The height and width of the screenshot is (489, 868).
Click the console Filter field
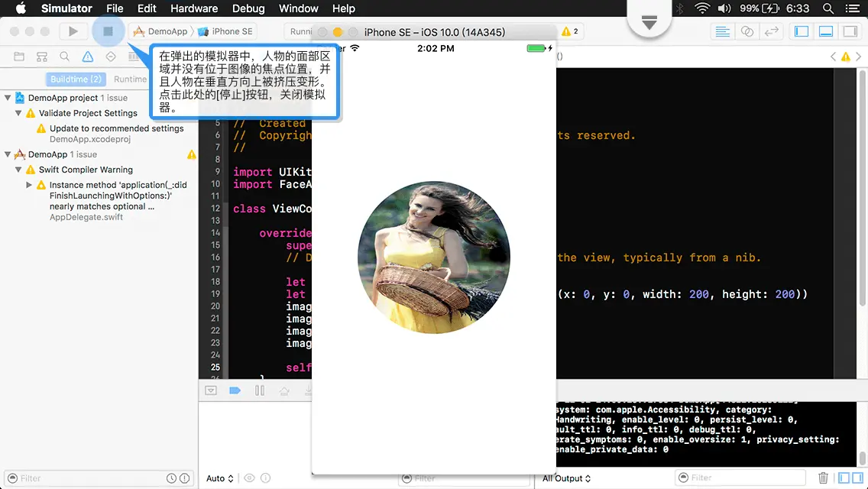click(740, 478)
